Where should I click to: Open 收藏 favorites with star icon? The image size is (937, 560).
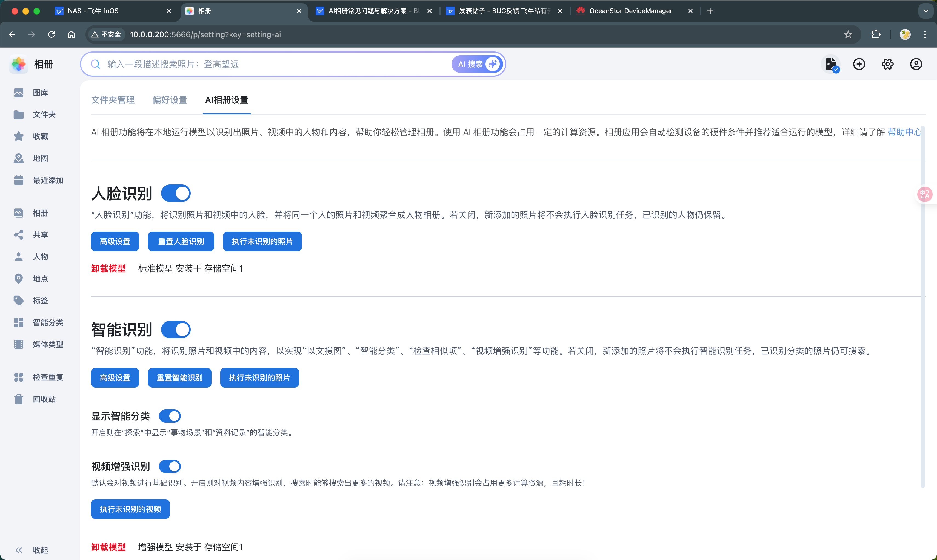[19, 136]
